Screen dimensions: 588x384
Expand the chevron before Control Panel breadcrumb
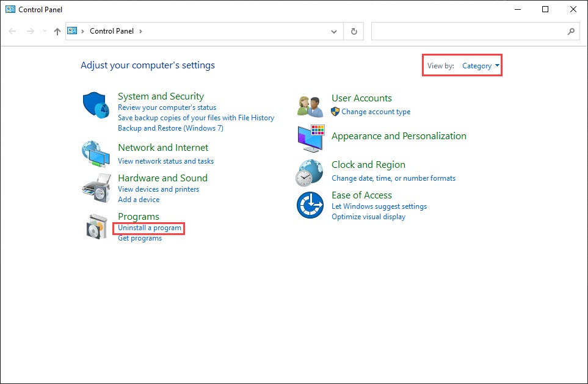pos(82,31)
